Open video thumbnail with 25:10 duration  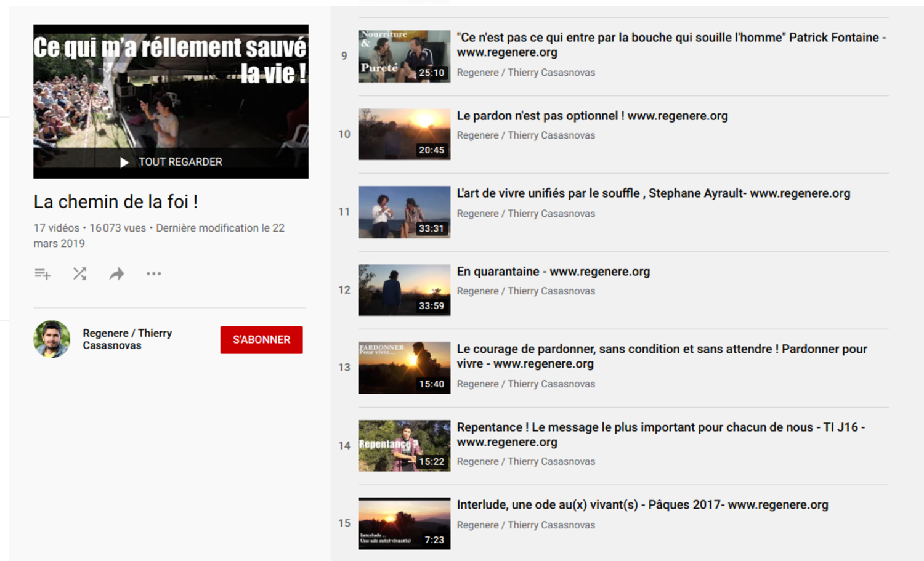click(x=404, y=57)
